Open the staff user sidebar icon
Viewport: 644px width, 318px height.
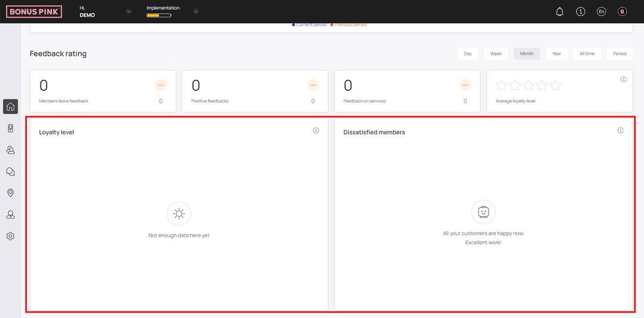pyautogui.click(x=11, y=214)
